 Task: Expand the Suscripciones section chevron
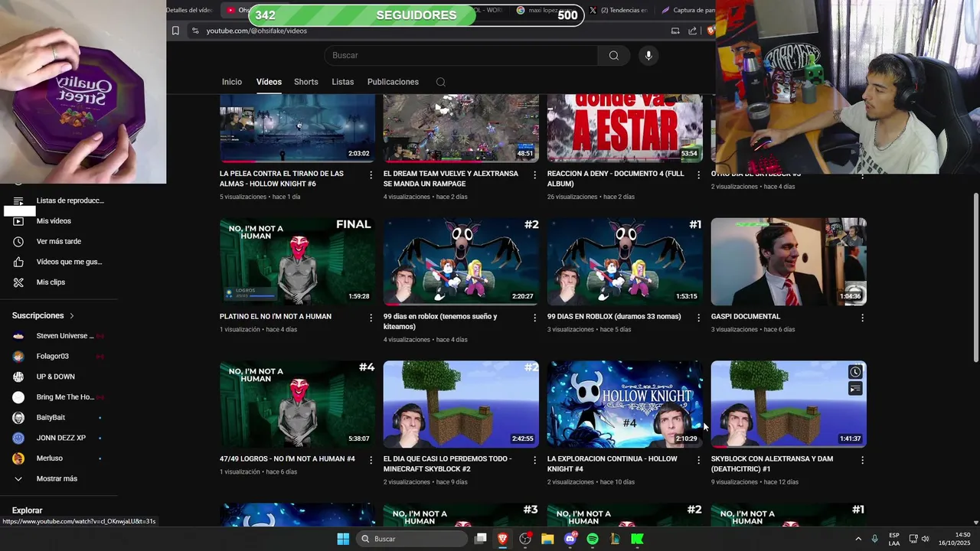tap(72, 315)
